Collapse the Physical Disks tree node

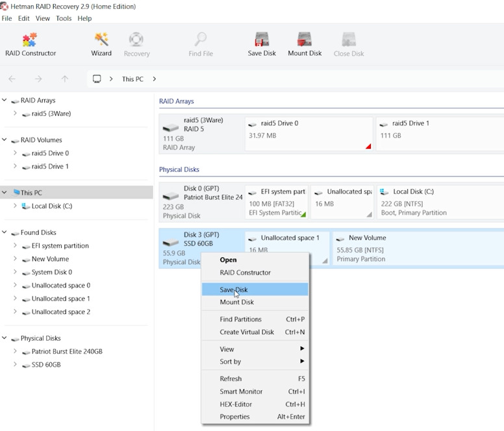click(5, 338)
